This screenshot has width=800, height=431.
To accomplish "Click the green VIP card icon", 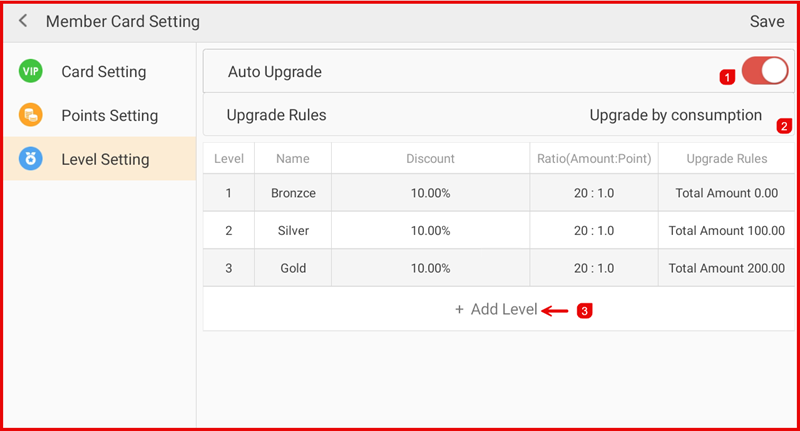I will (x=30, y=72).
